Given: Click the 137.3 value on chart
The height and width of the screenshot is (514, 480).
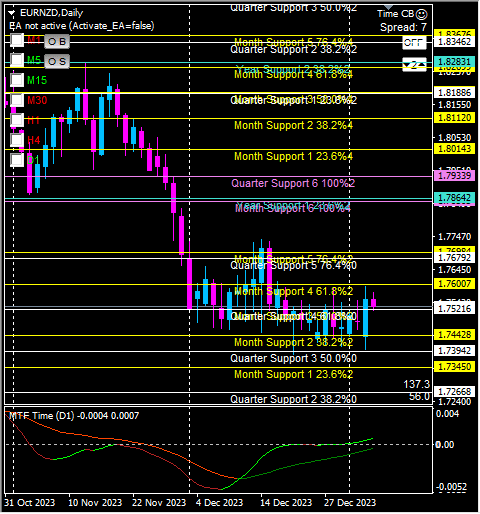Looking at the screenshot, I should (x=417, y=384).
